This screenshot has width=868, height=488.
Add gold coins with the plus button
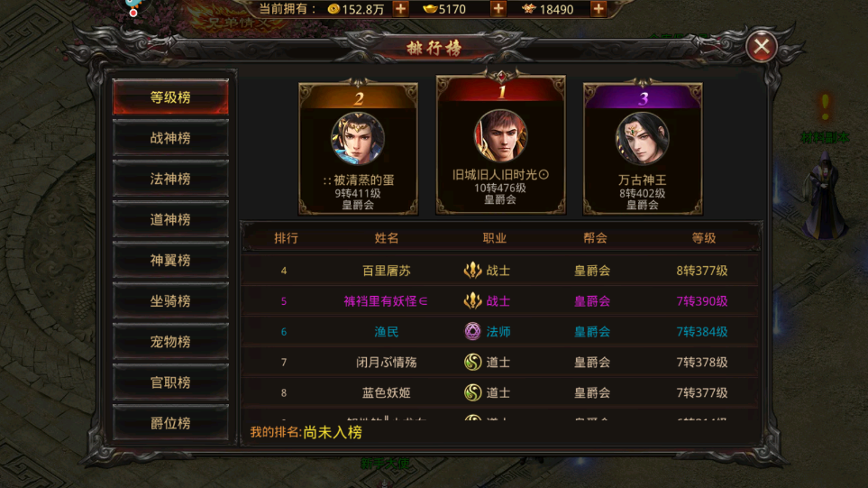pos(400,9)
